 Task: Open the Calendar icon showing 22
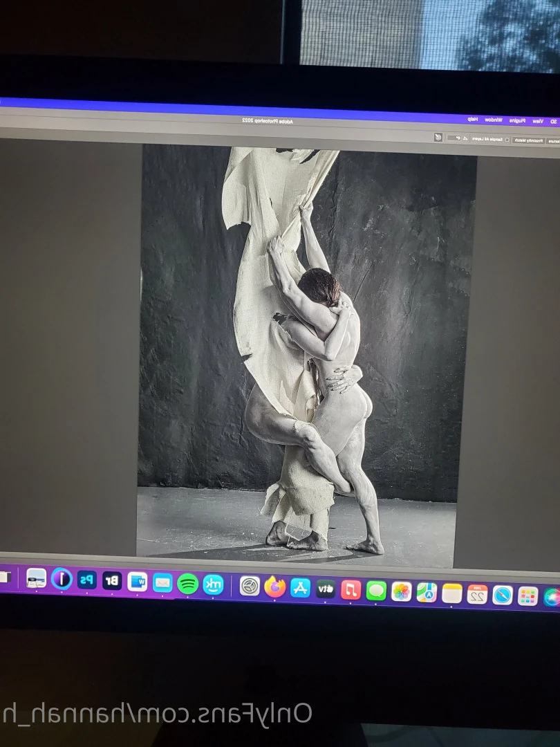tap(477, 594)
